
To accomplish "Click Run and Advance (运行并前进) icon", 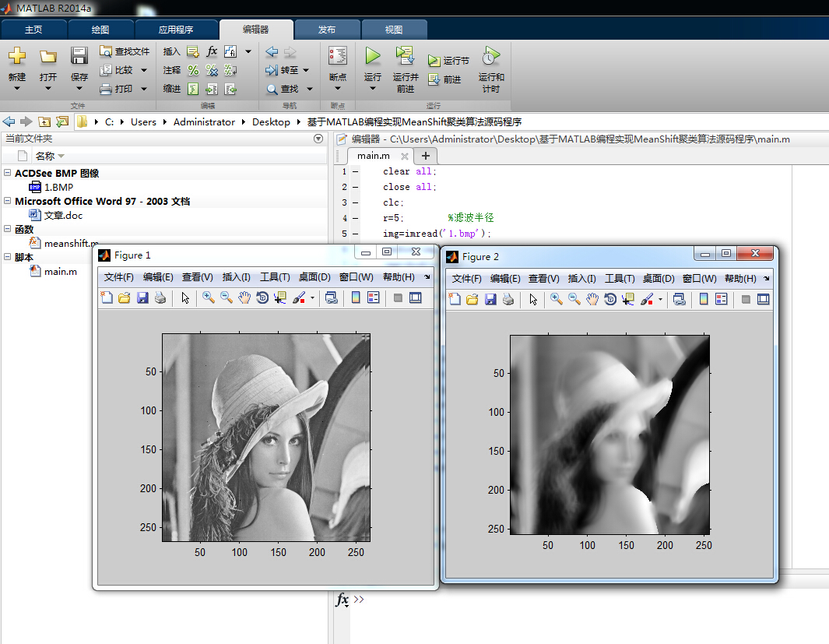I will pyautogui.click(x=405, y=55).
